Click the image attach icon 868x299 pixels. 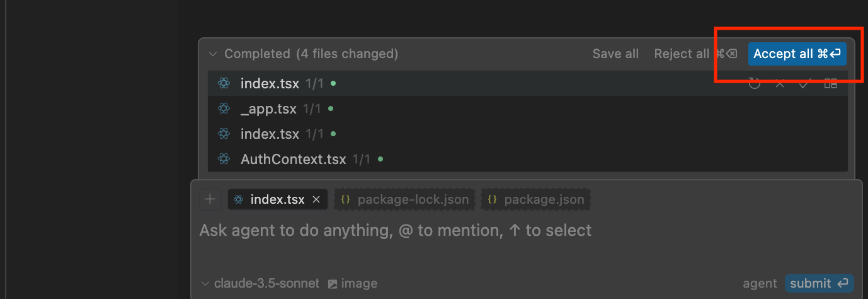click(x=333, y=283)
